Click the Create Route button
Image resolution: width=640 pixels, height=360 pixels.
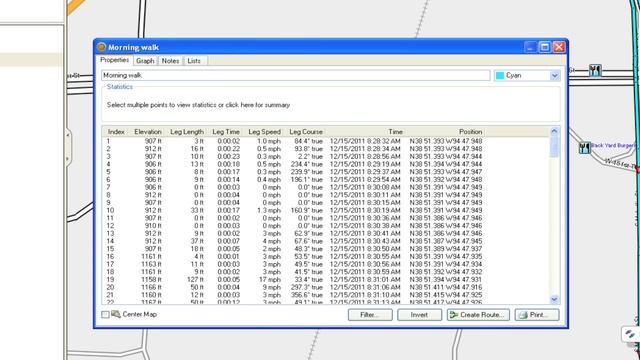tap(478, 315)
